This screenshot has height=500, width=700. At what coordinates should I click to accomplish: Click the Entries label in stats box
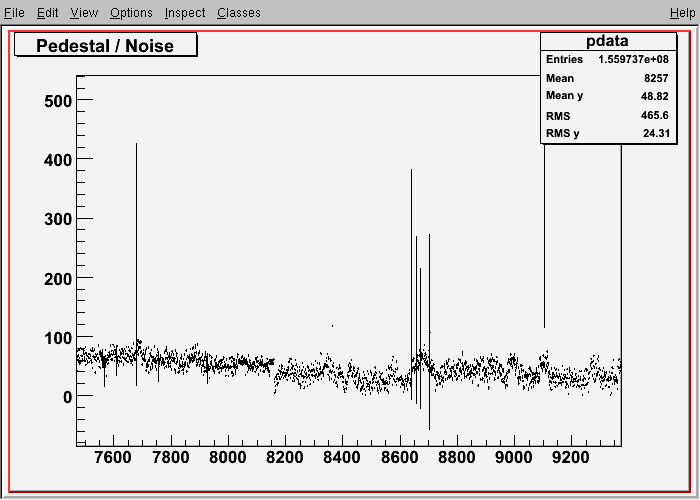564,59
